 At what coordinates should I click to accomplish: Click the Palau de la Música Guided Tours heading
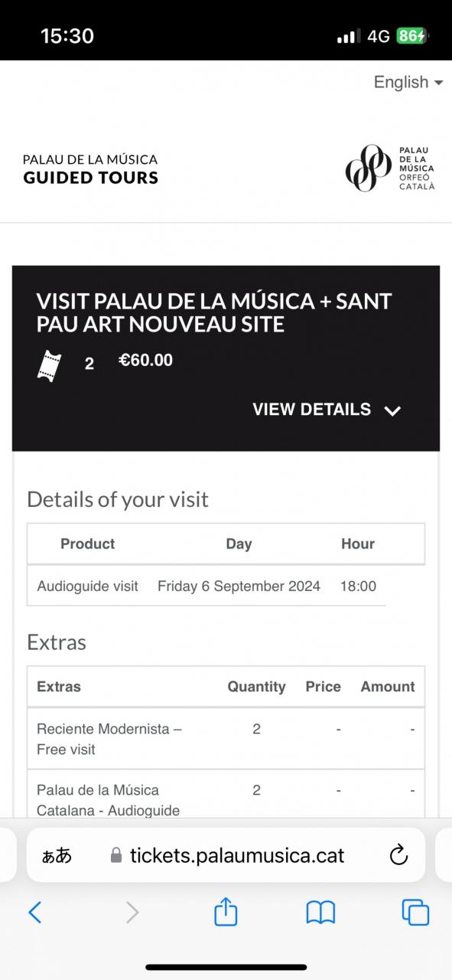90,169
